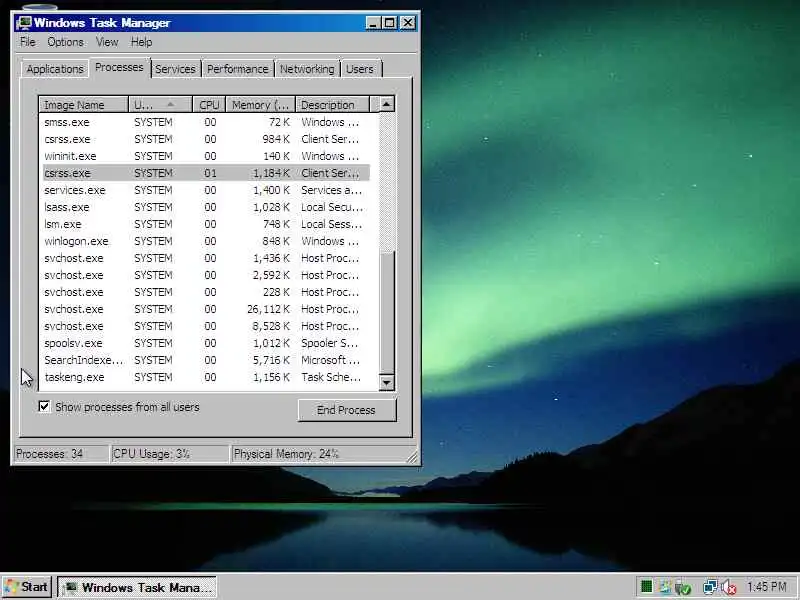
Task: Select the highlighted csrss.exe row using 1,184 K
Action: pos(206,173)
